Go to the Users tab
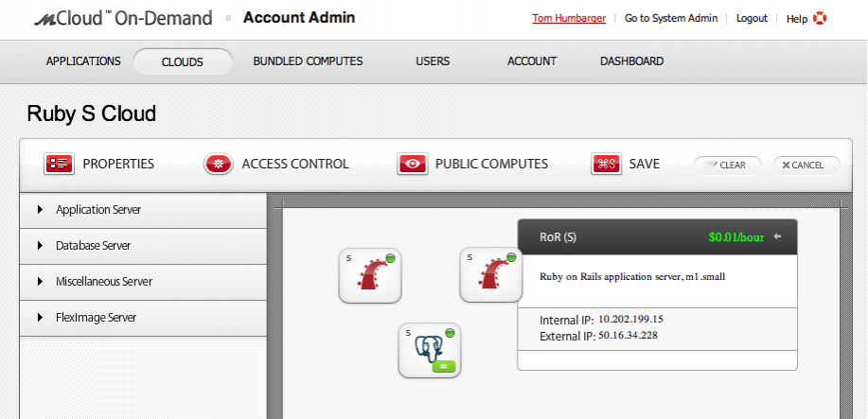The image size is (868, 419). click(433, 61)
